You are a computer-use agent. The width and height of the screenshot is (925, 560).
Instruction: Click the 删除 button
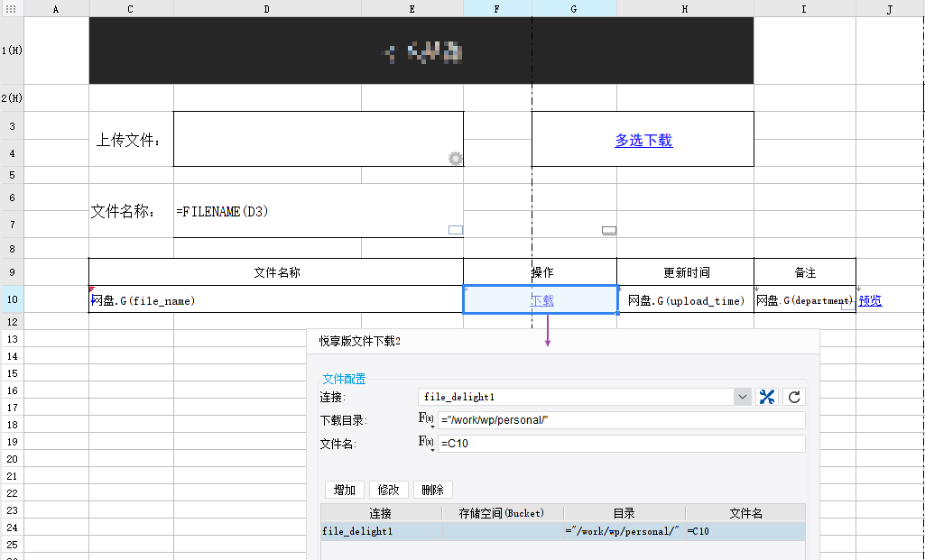point(433,490)
